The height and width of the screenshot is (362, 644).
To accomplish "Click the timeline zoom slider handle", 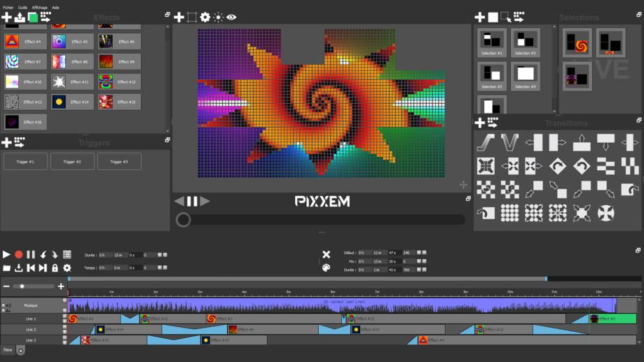I will [x=22, y=286].
